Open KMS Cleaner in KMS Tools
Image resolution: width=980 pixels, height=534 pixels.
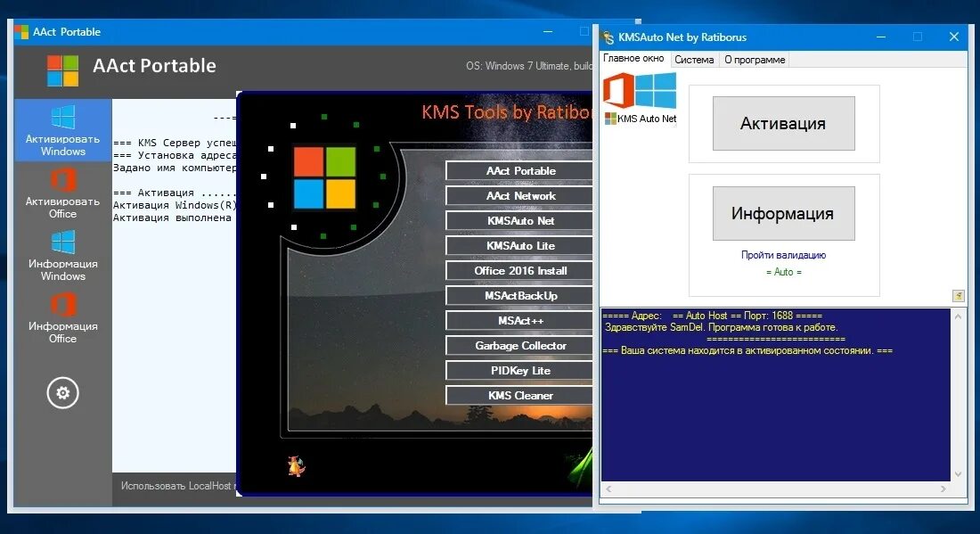520,396
